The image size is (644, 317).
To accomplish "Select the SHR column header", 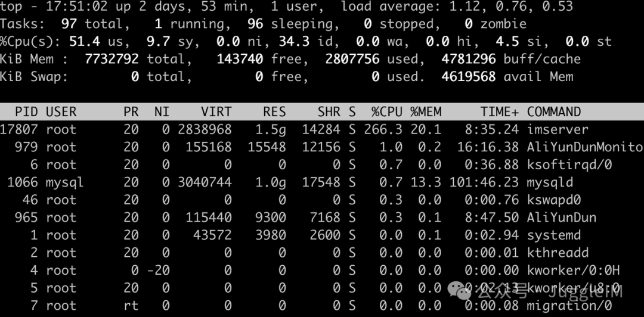I will pyautogui.click(x=329, y=111).
